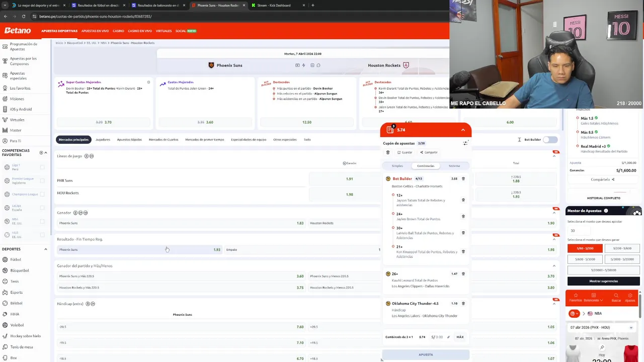Show Mentor de Apuestas info icon
Screen dimensions: 644x362
(x=606, y=211)
